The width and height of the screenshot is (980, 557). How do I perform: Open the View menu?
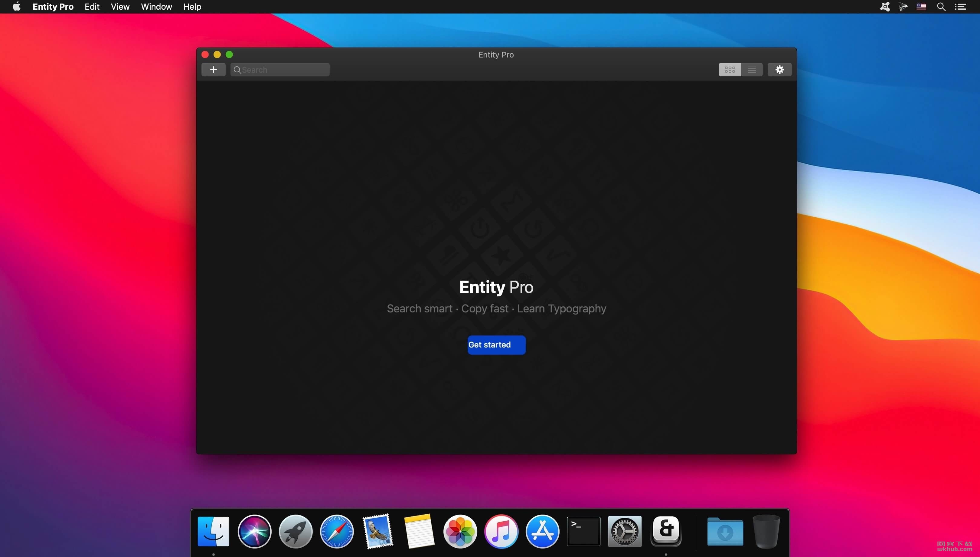pos(120,6)
